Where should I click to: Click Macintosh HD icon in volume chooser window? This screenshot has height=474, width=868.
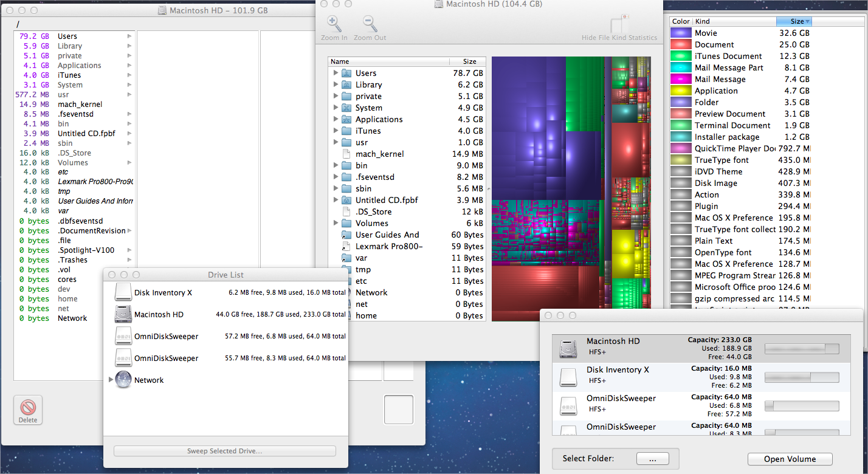click(x=570, y=348)
